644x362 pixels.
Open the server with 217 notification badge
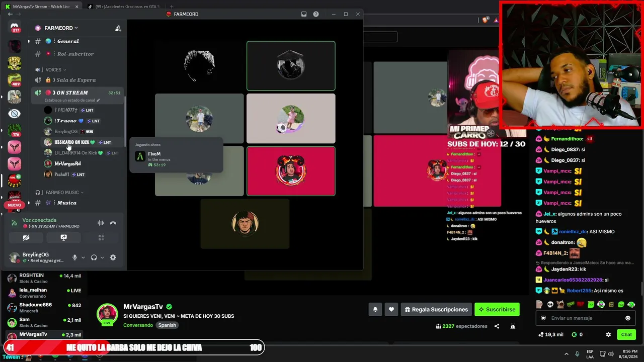point(15,28)
